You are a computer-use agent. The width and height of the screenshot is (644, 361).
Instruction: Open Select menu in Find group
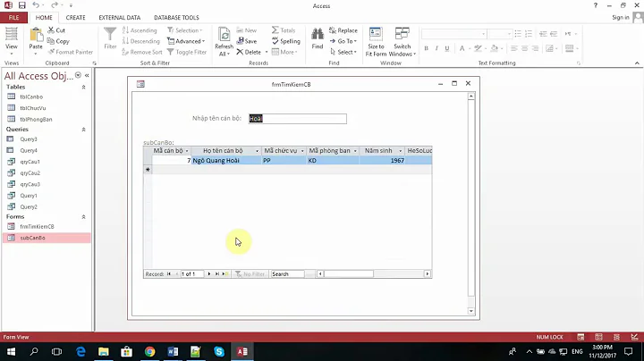point(343,52)
